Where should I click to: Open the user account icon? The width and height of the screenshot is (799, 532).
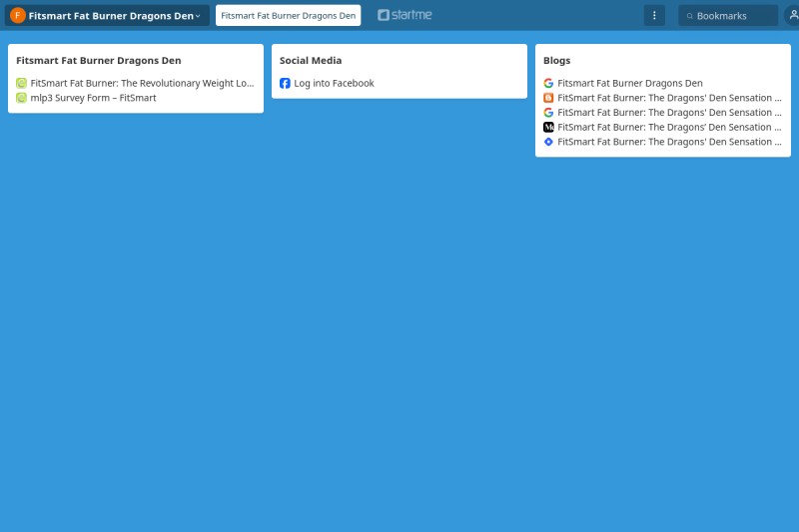pos(793,15)
